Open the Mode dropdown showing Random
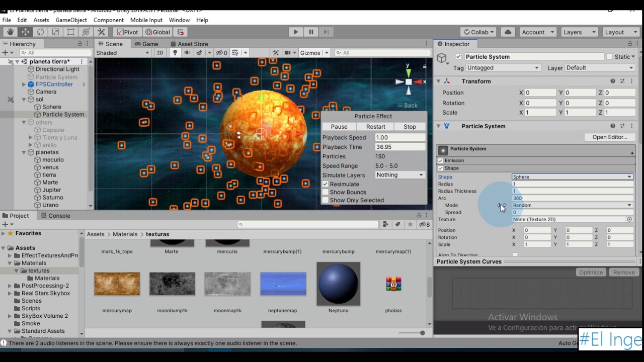 [x=573, y=205]
